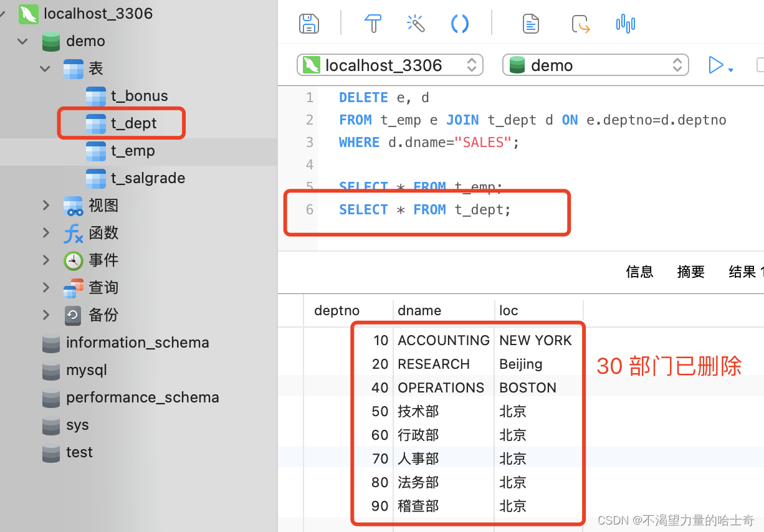Screen dimensions: 764x532
Task: Open the demo database dropdown
Action: click(596, 65)
